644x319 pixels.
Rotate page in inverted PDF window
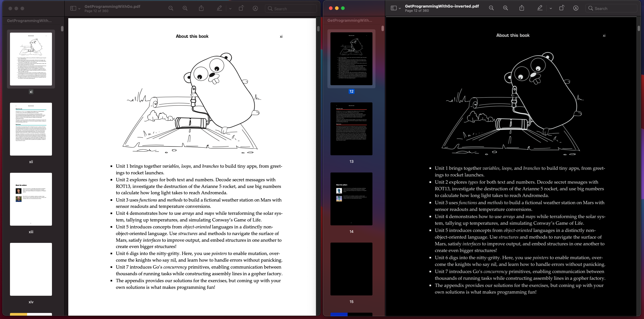(562, 8)
